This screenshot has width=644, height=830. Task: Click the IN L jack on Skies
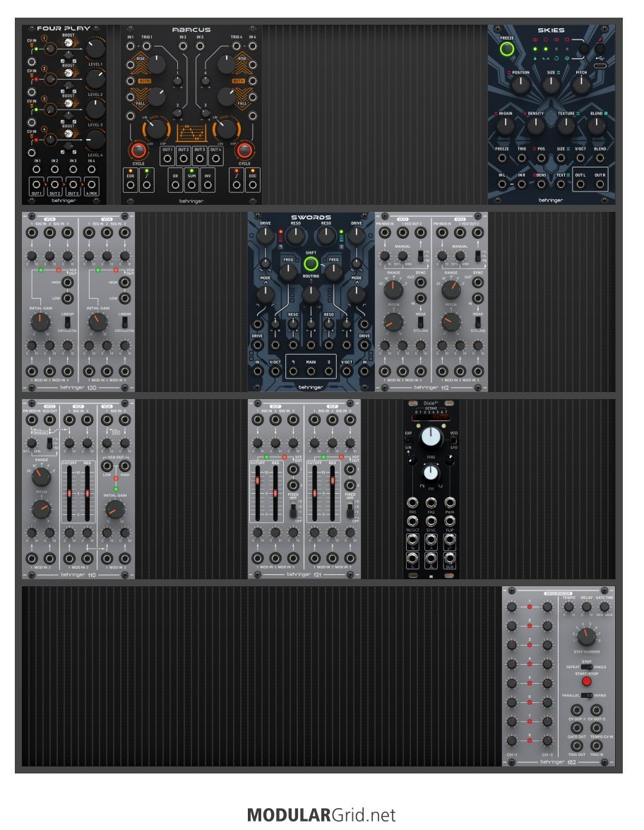502,184
